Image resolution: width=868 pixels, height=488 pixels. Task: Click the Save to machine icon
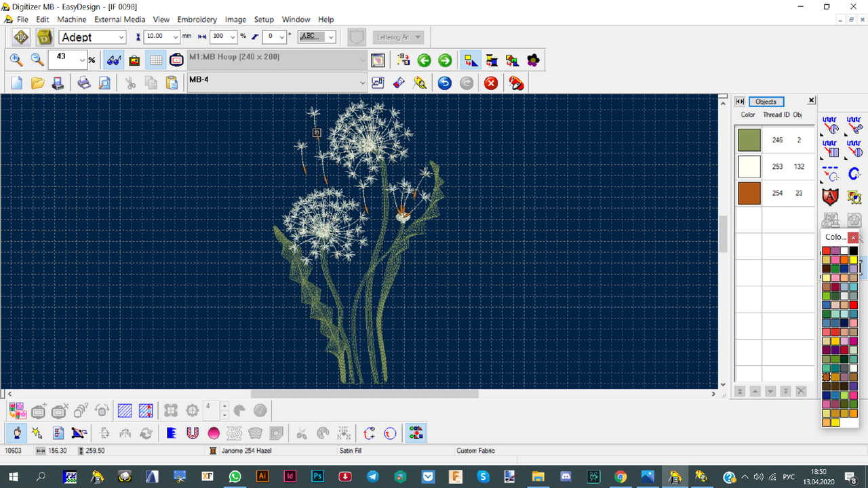click(x=58, y=83)
